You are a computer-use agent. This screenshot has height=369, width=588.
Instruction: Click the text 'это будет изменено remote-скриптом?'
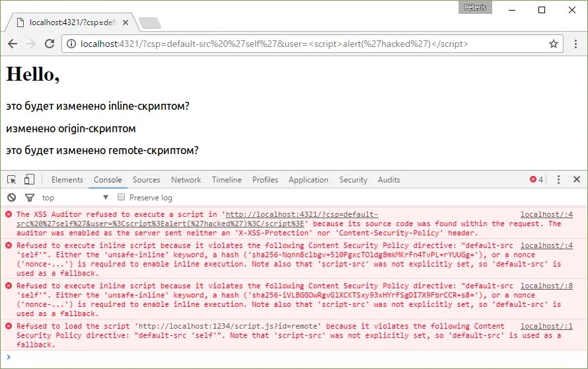click(x=102, y=151)
